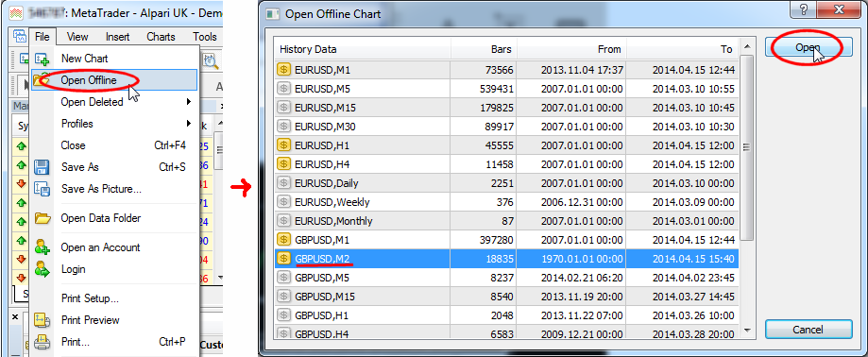Select the EURUSD,Weekly row
The image size is (868, 357).
click(506, 202)
